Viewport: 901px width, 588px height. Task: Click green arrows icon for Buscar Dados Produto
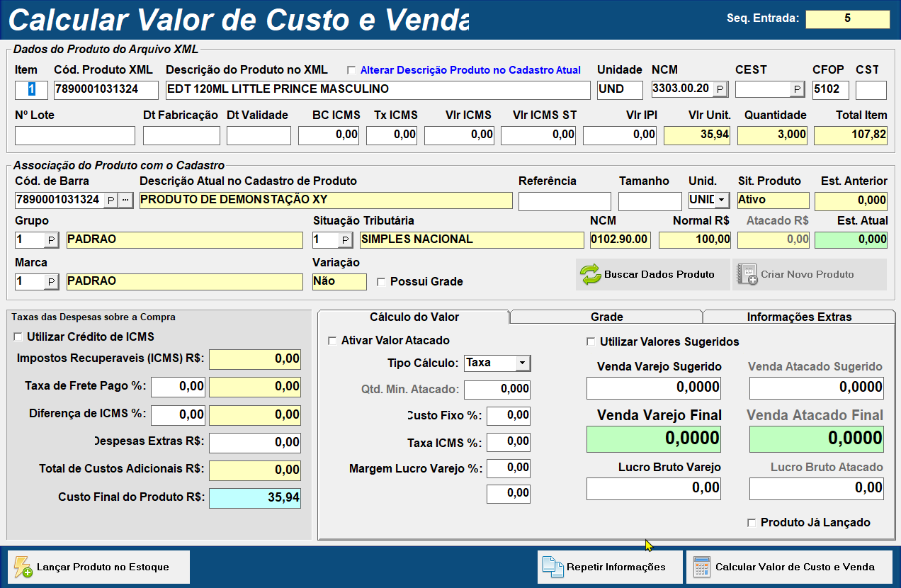[x=591, y=274]
